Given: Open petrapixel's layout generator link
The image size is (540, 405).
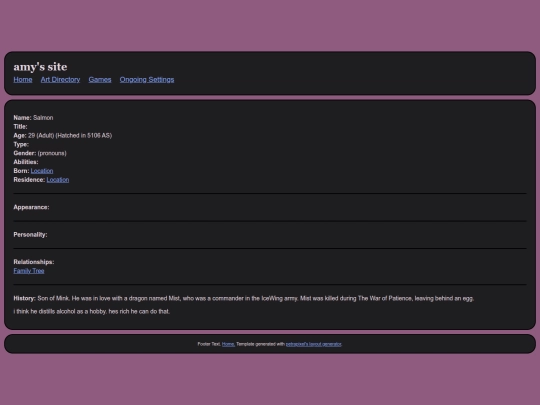Looking at the screenshot, I should pyautogui.click(x=314, y=344).
